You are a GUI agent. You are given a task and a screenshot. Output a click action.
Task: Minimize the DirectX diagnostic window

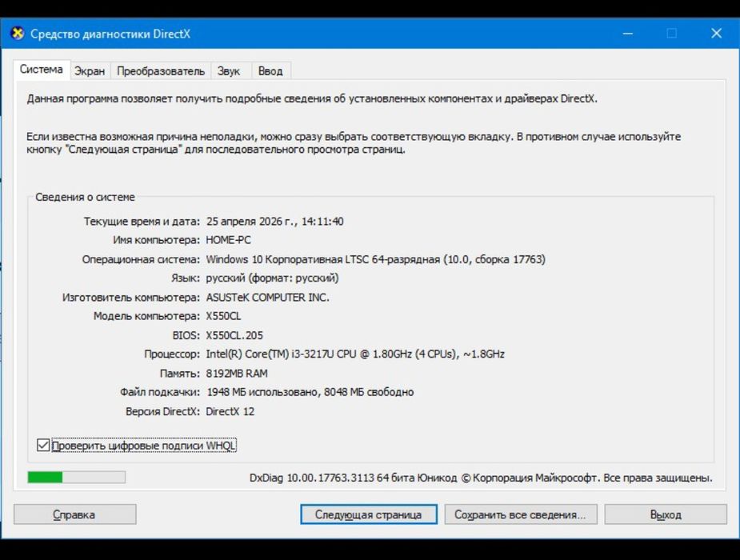[x=628, y=34]
